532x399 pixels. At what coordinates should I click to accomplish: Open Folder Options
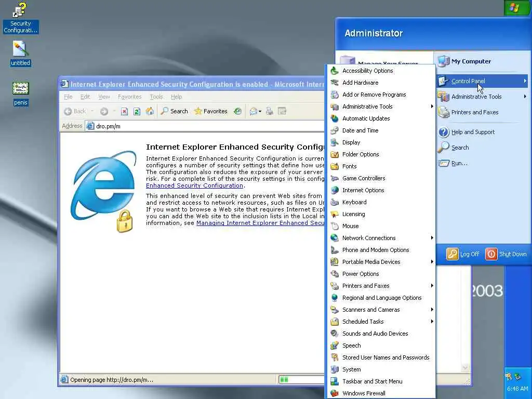[x=380, y=154]
